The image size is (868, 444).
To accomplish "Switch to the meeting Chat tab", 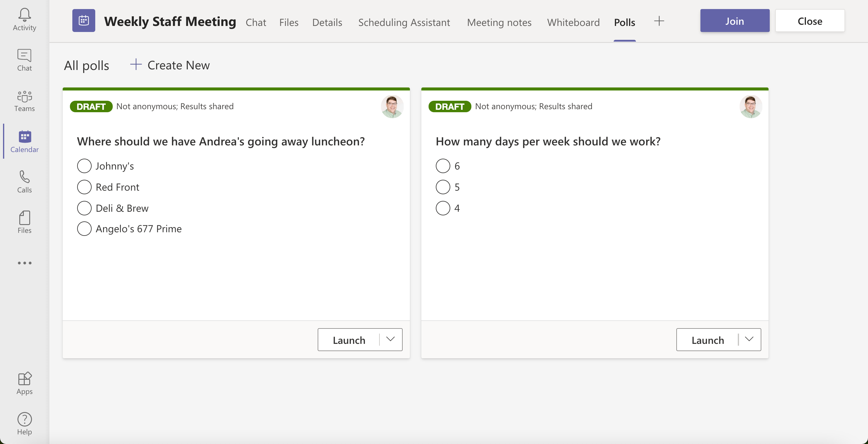I will (256, 22).
